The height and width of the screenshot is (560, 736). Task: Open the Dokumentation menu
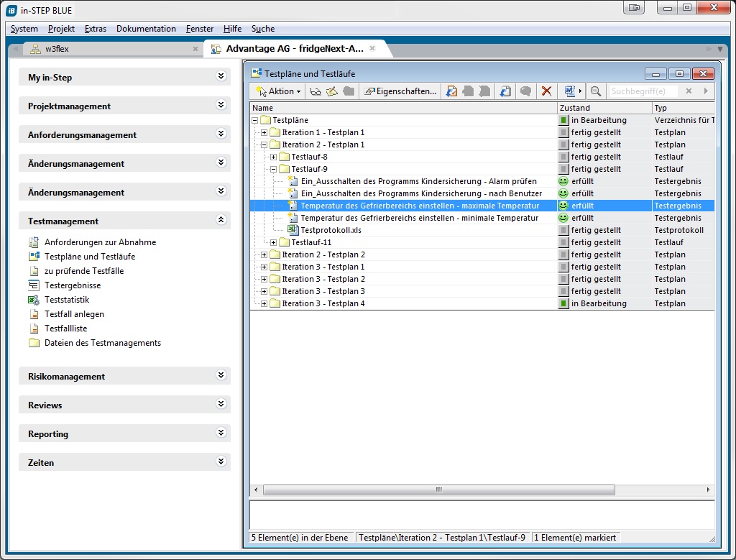(146, 29)
